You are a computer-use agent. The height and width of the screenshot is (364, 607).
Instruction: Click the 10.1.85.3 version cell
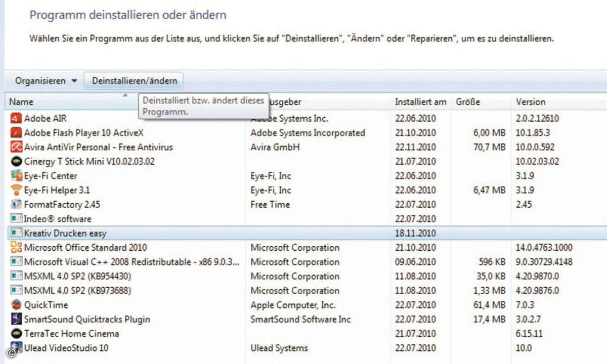[x=533, y=132]
